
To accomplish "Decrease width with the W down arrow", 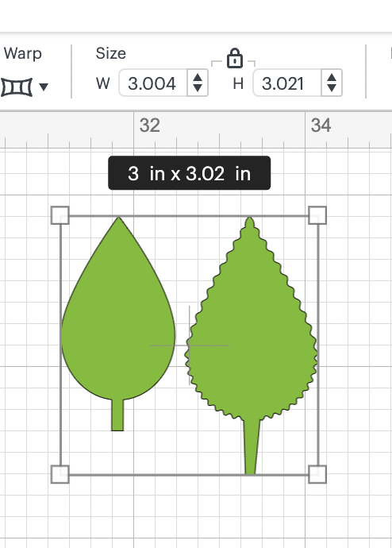I will [x=198, y=88].
